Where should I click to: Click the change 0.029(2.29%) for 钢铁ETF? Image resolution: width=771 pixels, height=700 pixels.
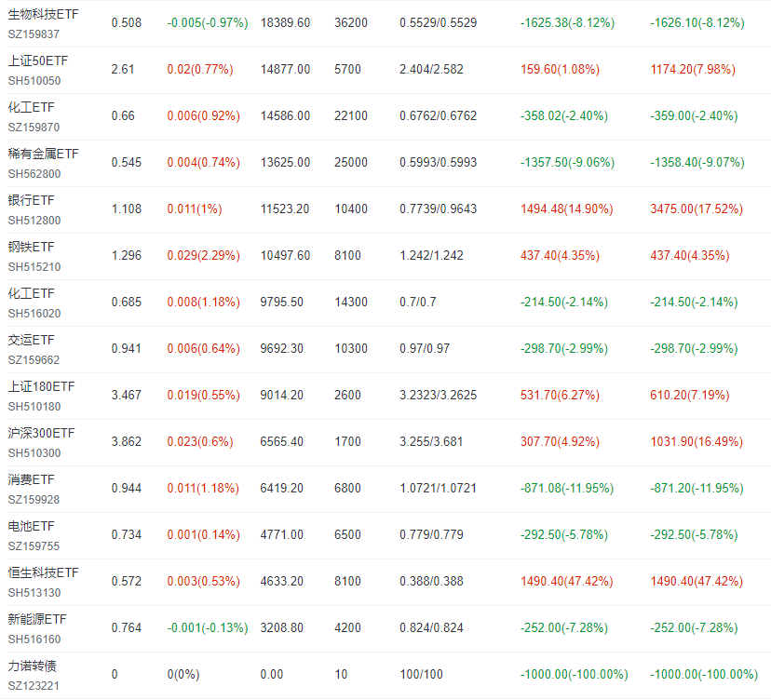point(204,256)
